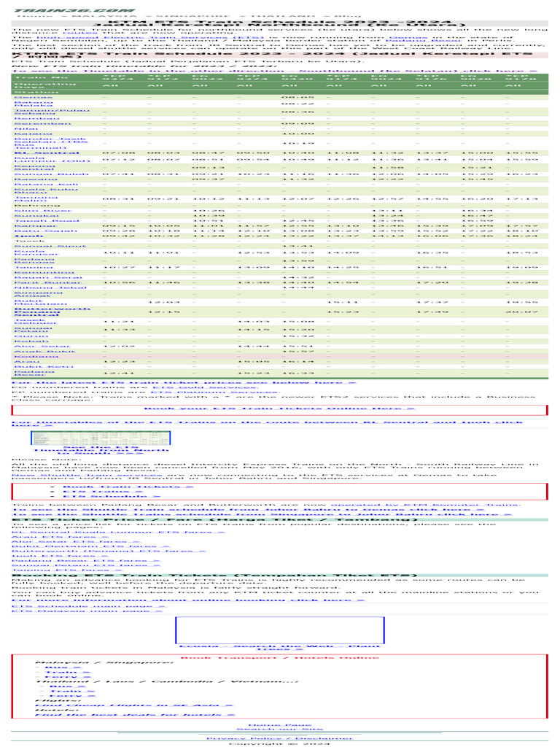Viewport: 560px width, 747px height.
Task: Open the ETS Malaysia main page link
Action: (x=87, y=611)
